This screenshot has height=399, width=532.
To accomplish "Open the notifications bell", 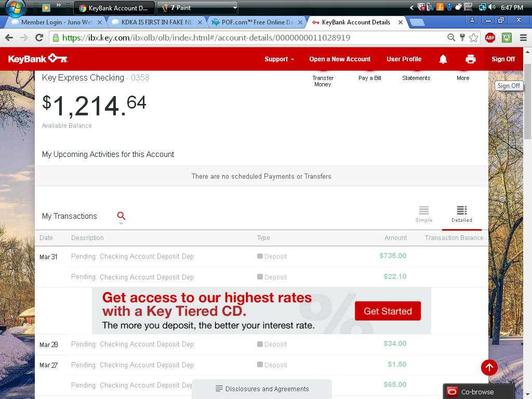I will pos(443,59).
